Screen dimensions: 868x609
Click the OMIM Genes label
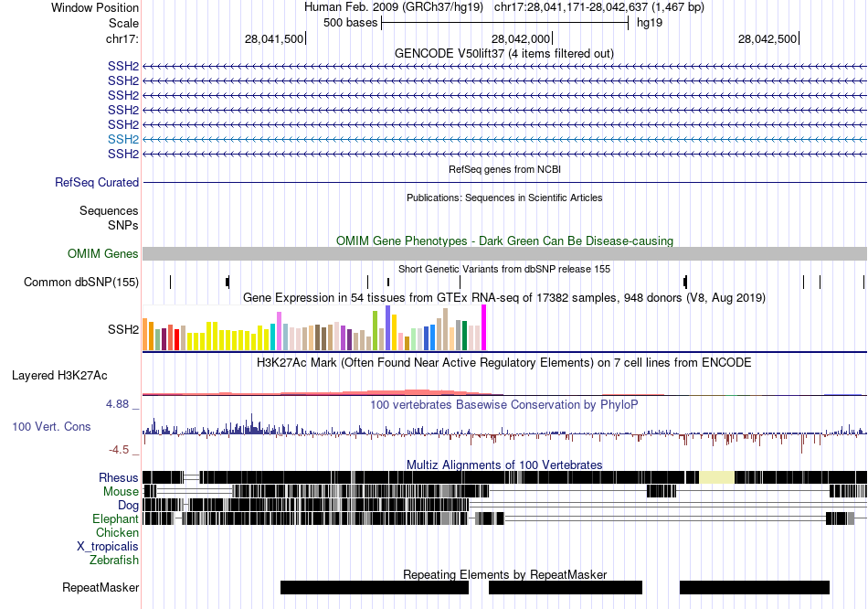click(103, 254)
